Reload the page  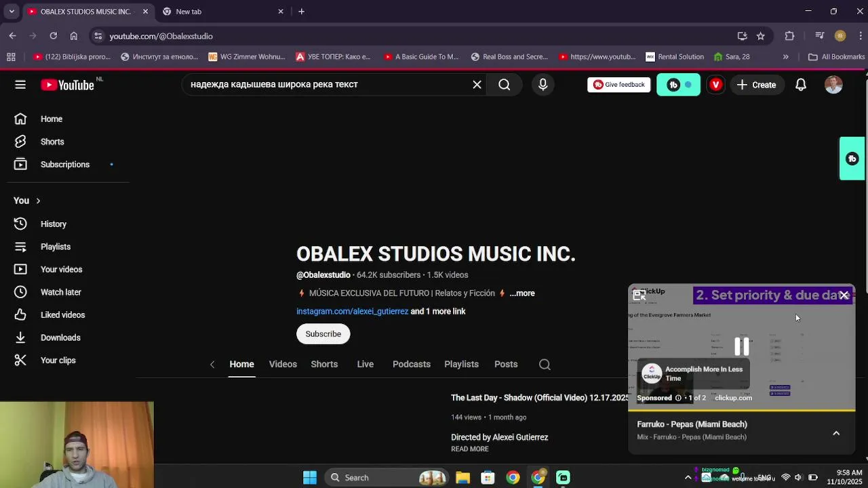[54, 36]
